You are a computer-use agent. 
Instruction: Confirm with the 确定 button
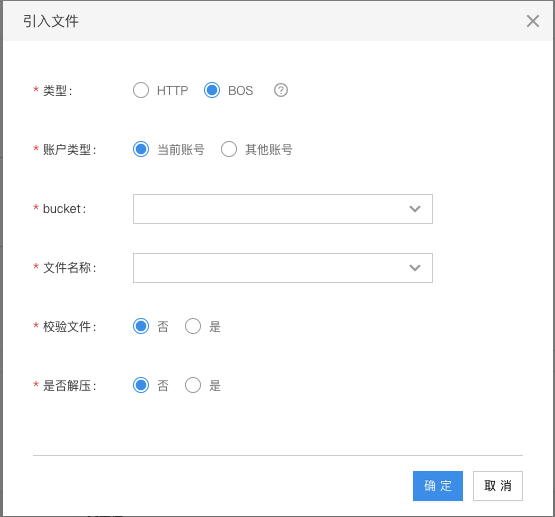click(x=437, y=486)
